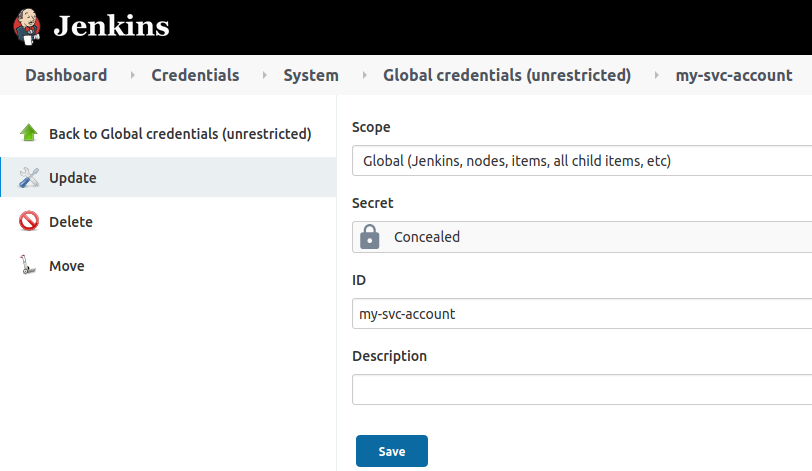Click the Jenkins title text in header
The height and width of the screenshot is (471, 812).
pos(111,27)
